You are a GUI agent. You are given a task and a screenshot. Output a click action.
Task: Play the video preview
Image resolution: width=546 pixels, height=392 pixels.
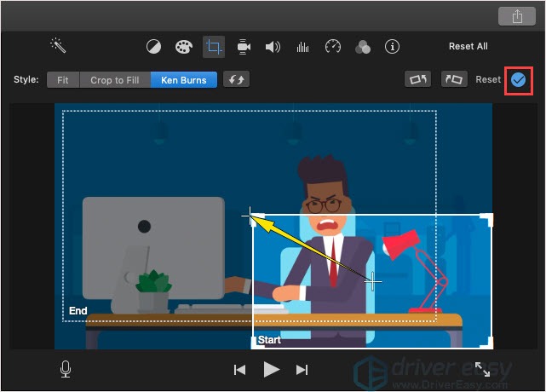(271, 369)
